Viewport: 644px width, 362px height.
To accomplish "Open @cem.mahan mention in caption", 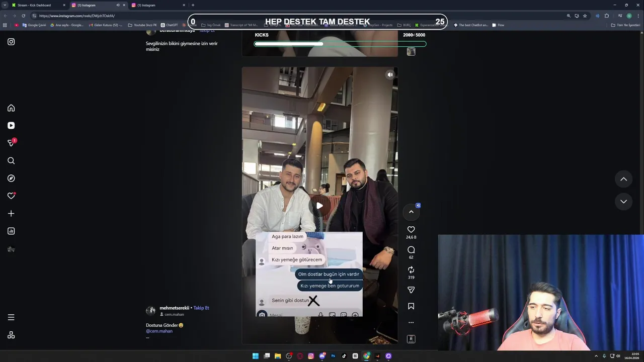I will tap(159, 331).
